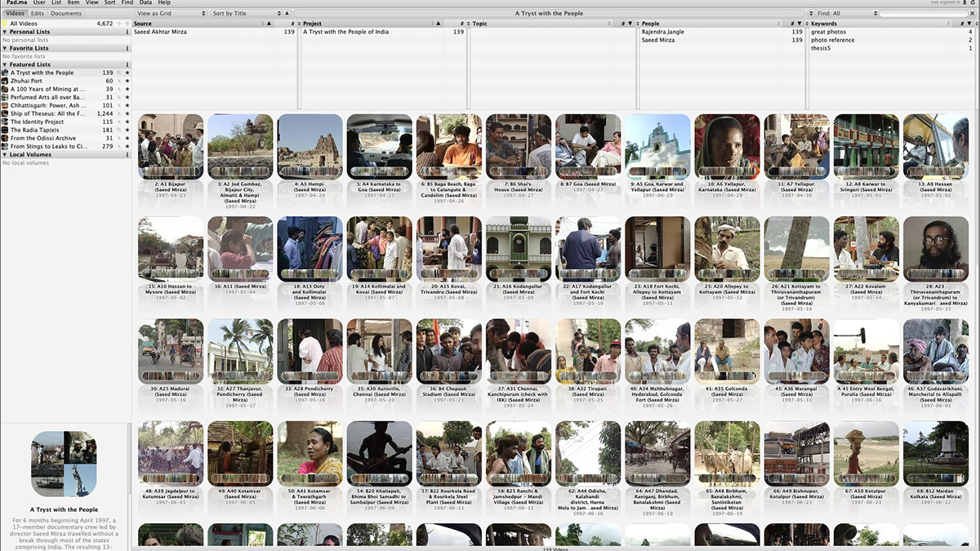The image size is (980, 551).
Task: Click the sign-in user icon at top right
Action: [x=966, y=3]
